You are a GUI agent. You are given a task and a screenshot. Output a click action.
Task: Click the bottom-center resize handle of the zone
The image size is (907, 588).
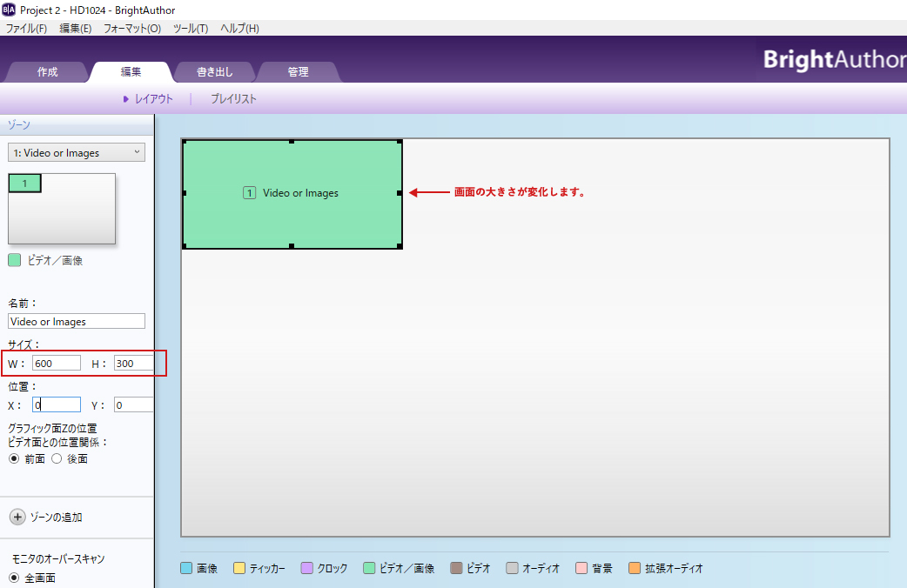pyautogui.click(x=292, y=246)
